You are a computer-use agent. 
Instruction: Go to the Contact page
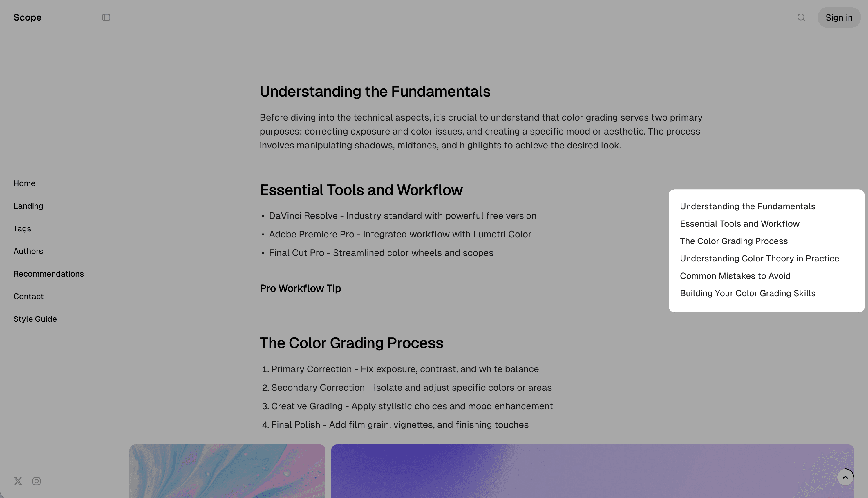pos(28,296)
